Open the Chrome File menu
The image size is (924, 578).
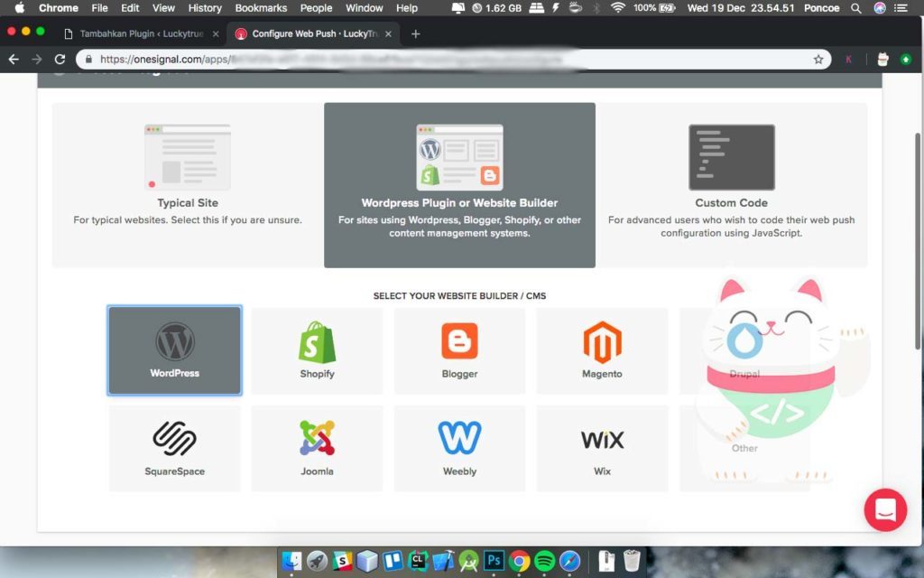(x=99, y=7)
